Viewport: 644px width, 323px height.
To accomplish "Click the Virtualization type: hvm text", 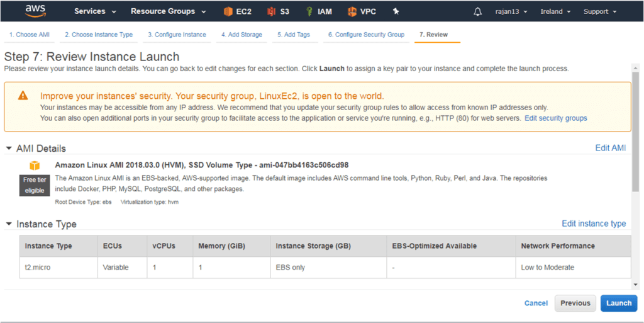I will (x=150, y=202).
